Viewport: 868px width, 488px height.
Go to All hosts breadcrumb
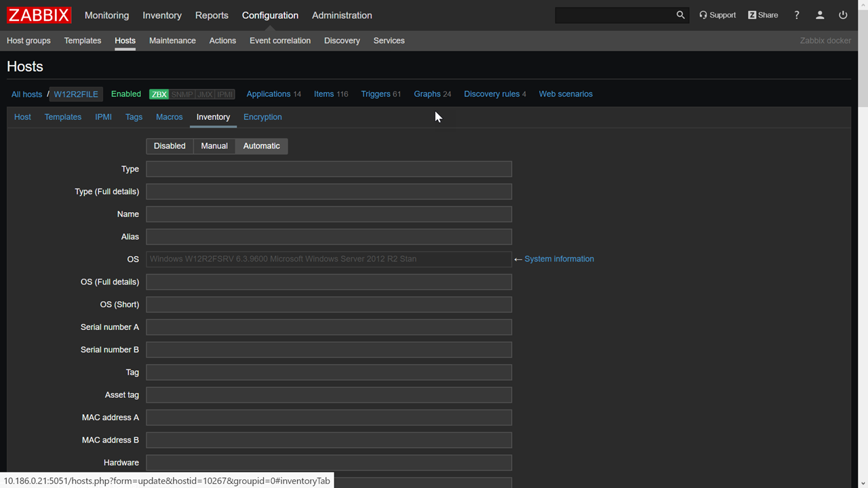[26, 94]
